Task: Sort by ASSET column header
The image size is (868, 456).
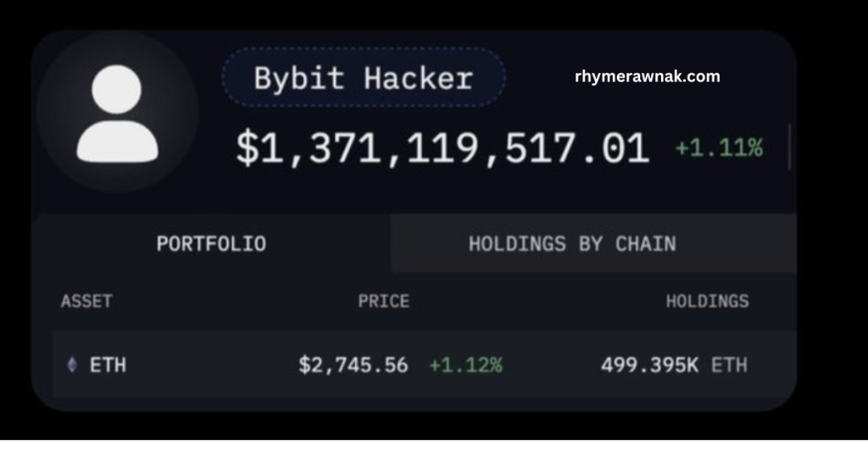Action: pyautogui.click(x=86, y=301)
